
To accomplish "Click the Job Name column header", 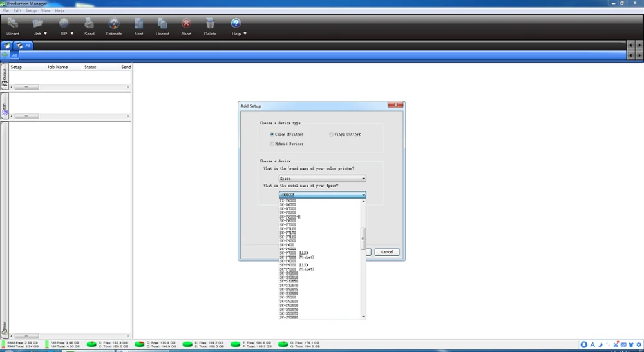I will tap(57, 67).
